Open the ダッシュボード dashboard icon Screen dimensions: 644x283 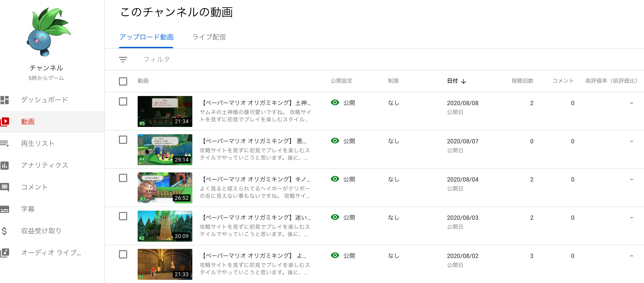(x=5, y=100)
